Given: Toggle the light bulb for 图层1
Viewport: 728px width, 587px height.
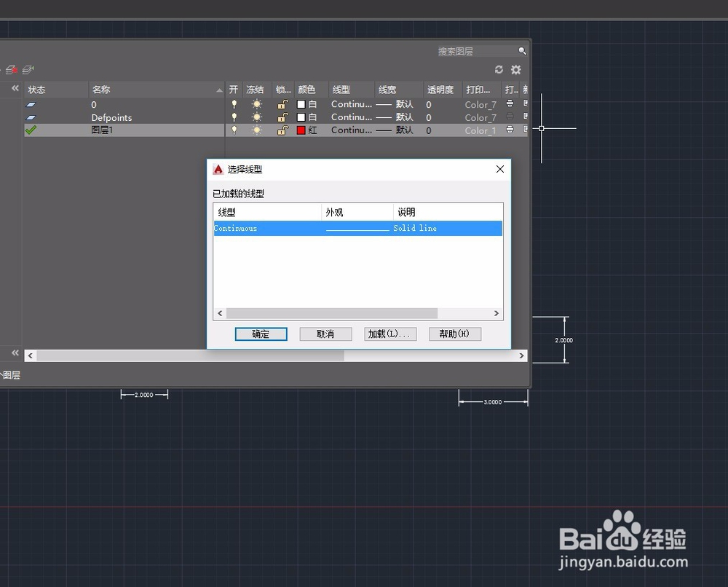Looking at the screenshot, I should point(234,130).
